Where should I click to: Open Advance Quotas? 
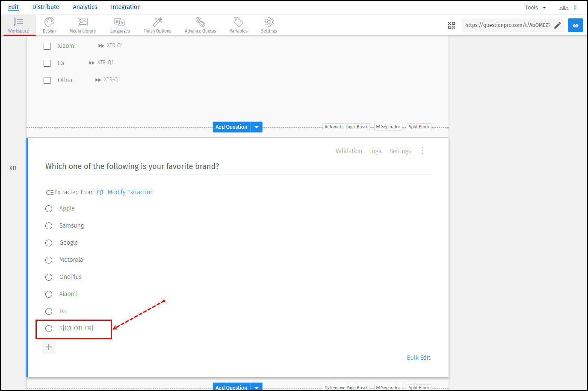[x=200, y=25]
